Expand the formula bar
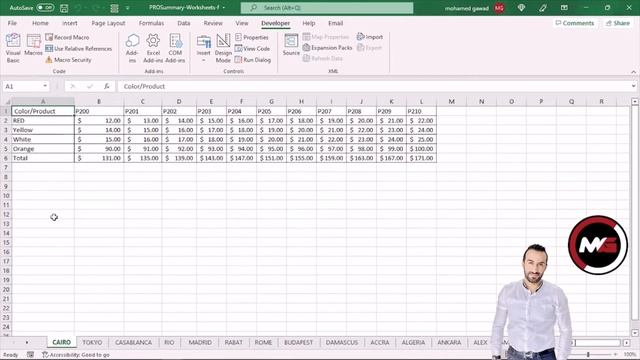Viewport: 640px width, 360px height. point(633,86)
